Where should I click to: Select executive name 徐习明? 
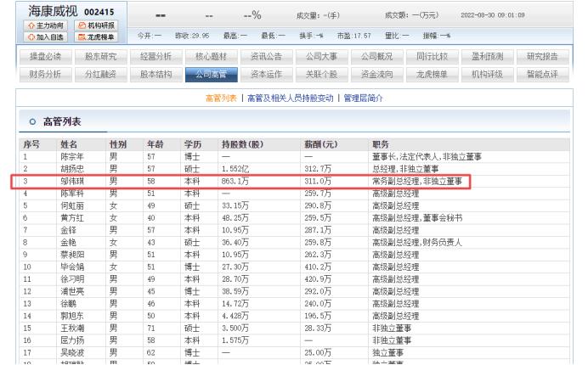[72, 279]
